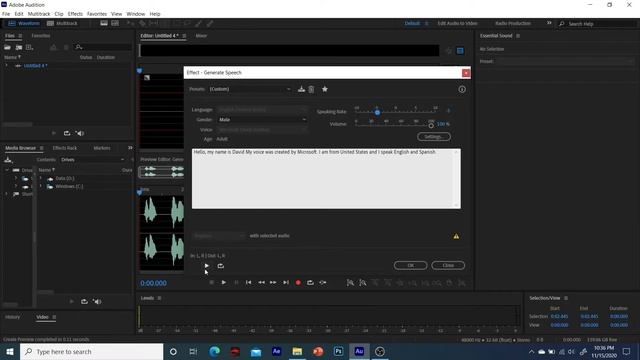This screenshot has width=640, height=360.
Task: Save the current settings as a preset
Action: (x=301, y=89)
